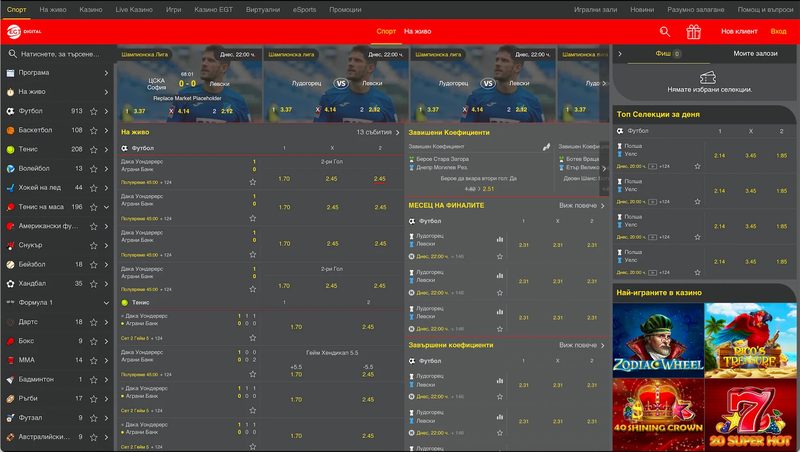Favorite Снукър using its sidebar star
800x452 pixels.
93,245
